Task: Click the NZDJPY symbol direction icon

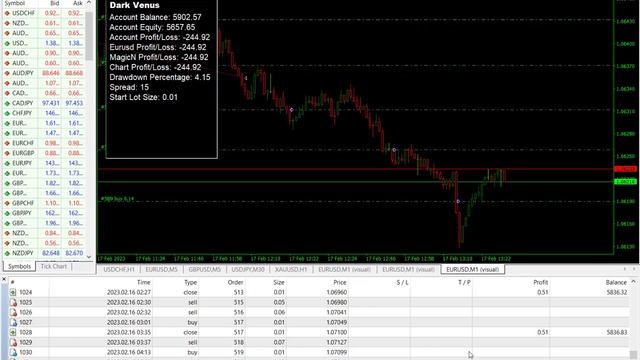Action: 7,253
